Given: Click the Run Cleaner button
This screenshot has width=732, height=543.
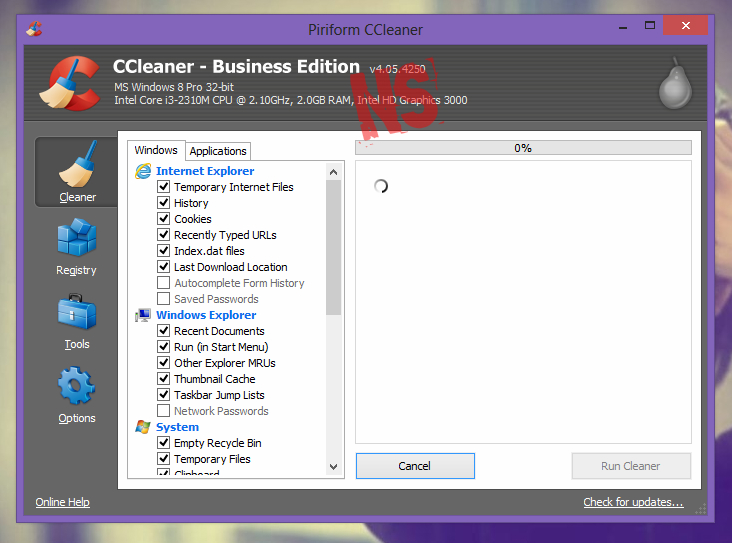Looking at the screenshot, I should pyautogui.click(x=631, y=466).
